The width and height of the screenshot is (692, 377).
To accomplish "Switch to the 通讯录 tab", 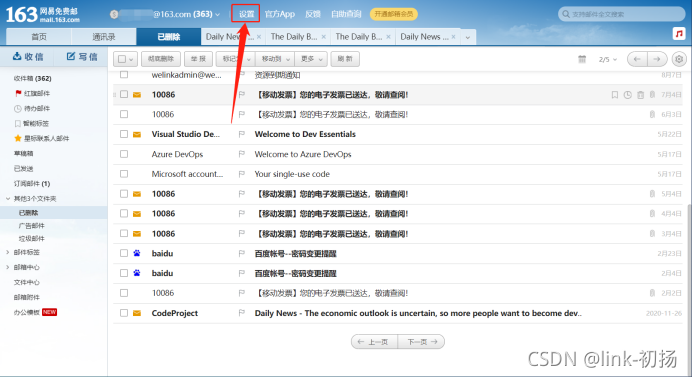I will coord(104,37).
